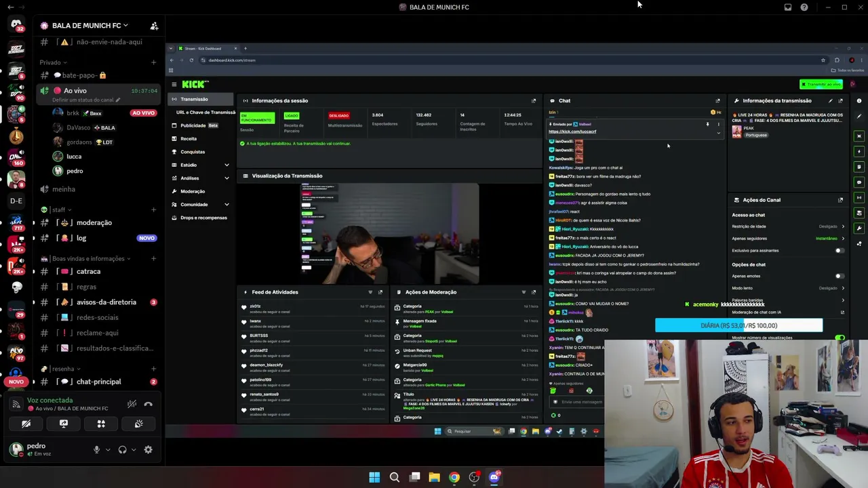Open the BALA DE MUNICH FC server dropdown
868x488 pixels.
coord(90,26)
